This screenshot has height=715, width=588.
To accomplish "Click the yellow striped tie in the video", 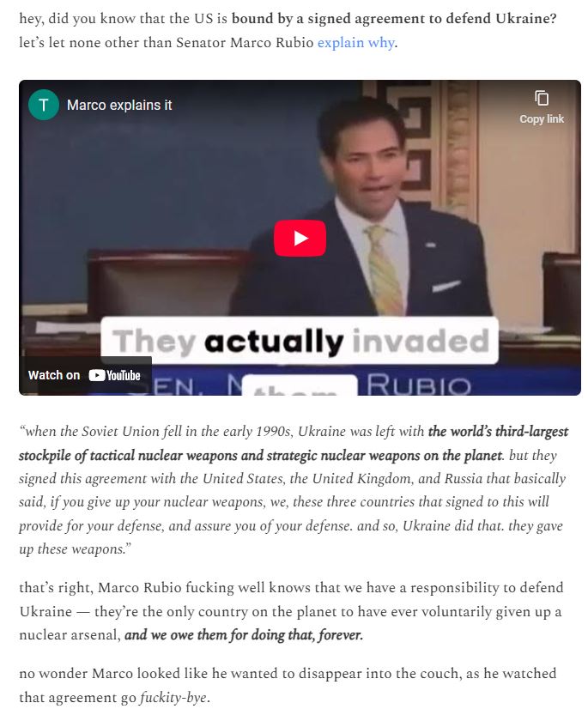I will tap(382, 269).
